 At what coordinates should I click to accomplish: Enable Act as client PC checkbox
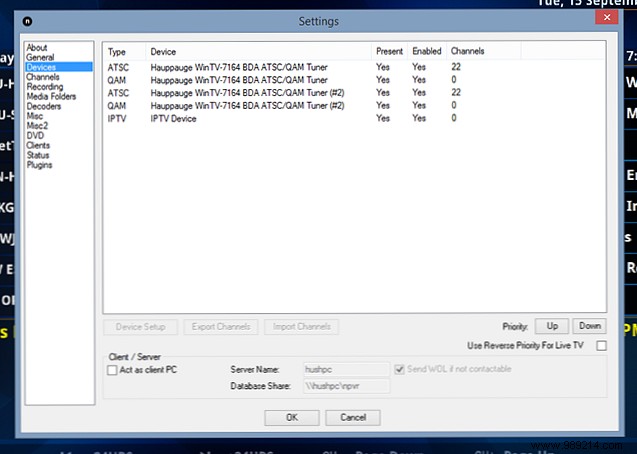click(x=113, y=370)
